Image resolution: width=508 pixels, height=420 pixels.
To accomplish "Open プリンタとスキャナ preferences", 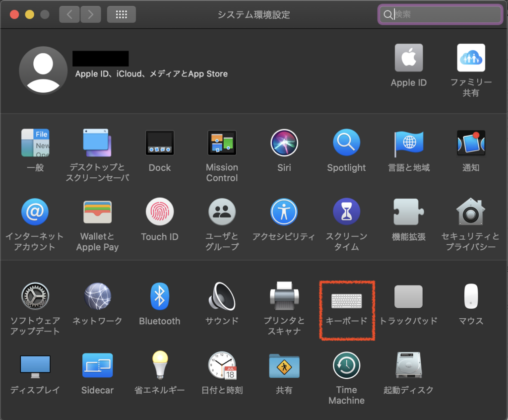I will tap(284, 296).
